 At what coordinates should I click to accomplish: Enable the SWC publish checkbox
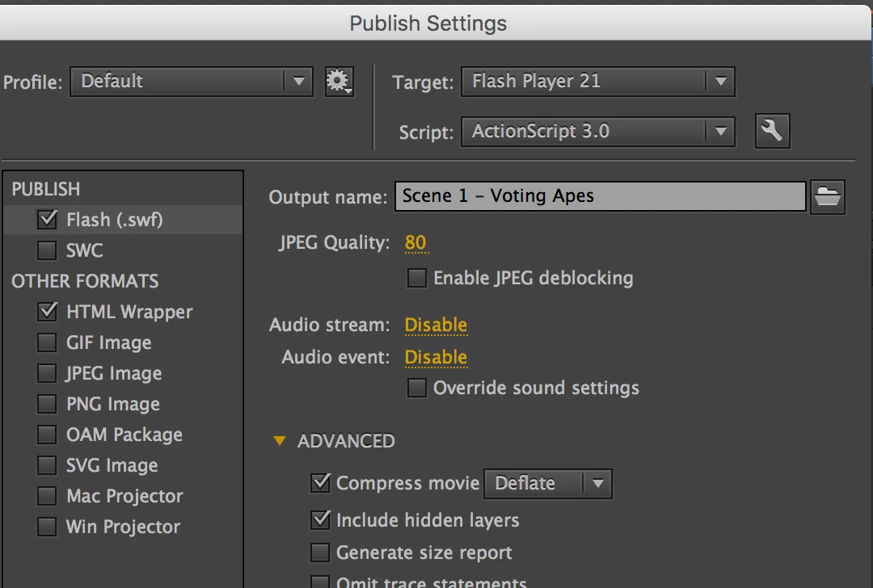pyautogui.click(x=48, y=250)
